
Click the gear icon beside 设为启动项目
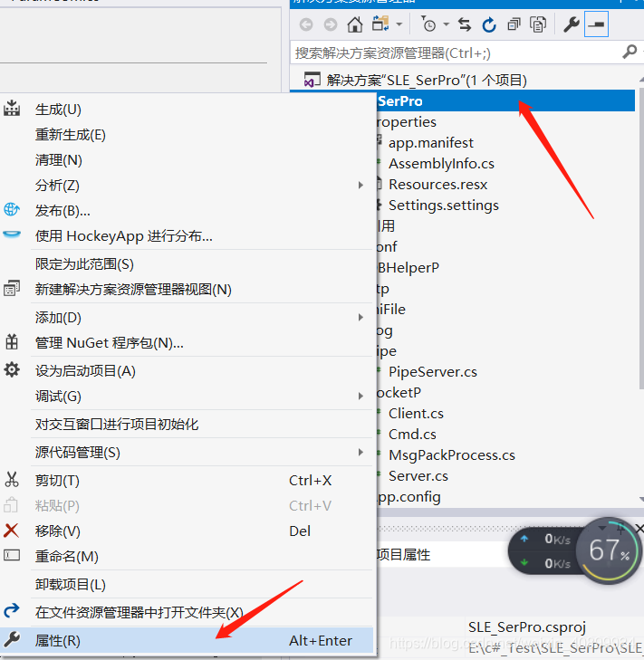point(12,370)
